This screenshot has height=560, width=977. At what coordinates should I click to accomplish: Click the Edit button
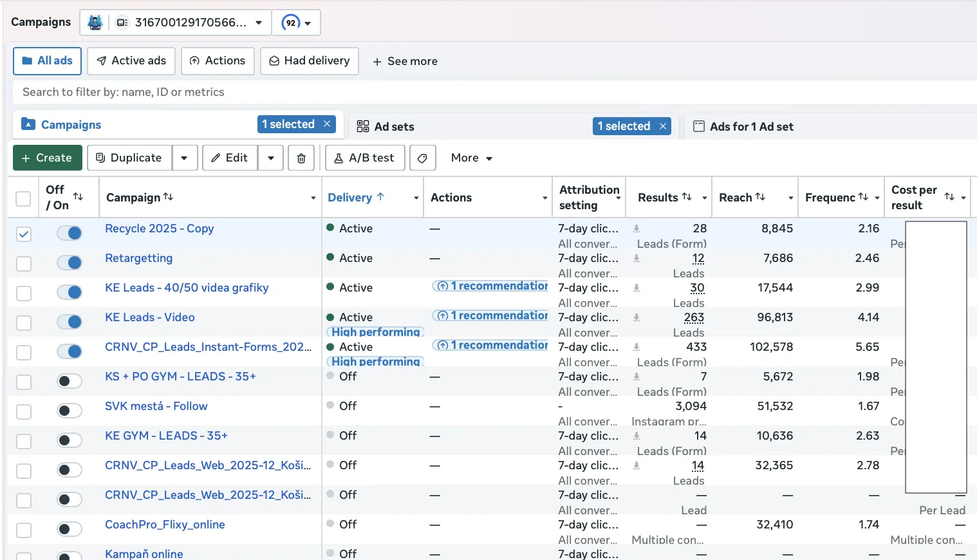(230, 158)
